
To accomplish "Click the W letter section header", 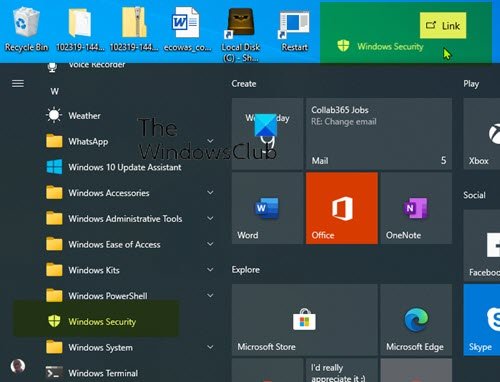I will (55, 91).
